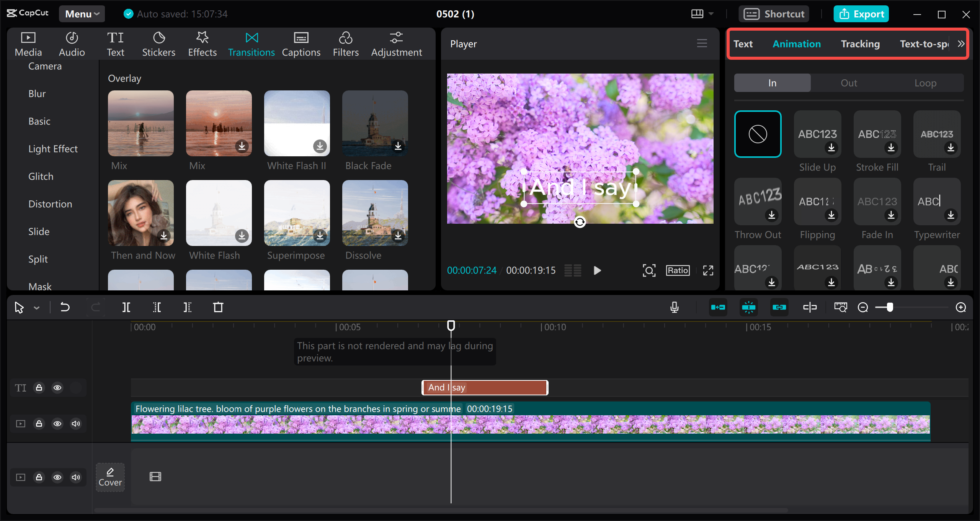The height and width of the screenshot is (521, 980).
Task: Select the Distortion transition category
Action: point(50,204)
